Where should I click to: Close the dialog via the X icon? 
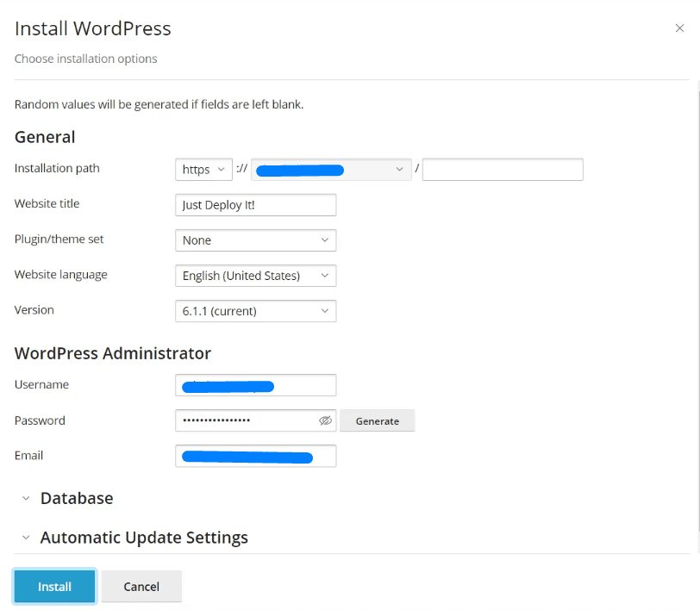point(681,28)
